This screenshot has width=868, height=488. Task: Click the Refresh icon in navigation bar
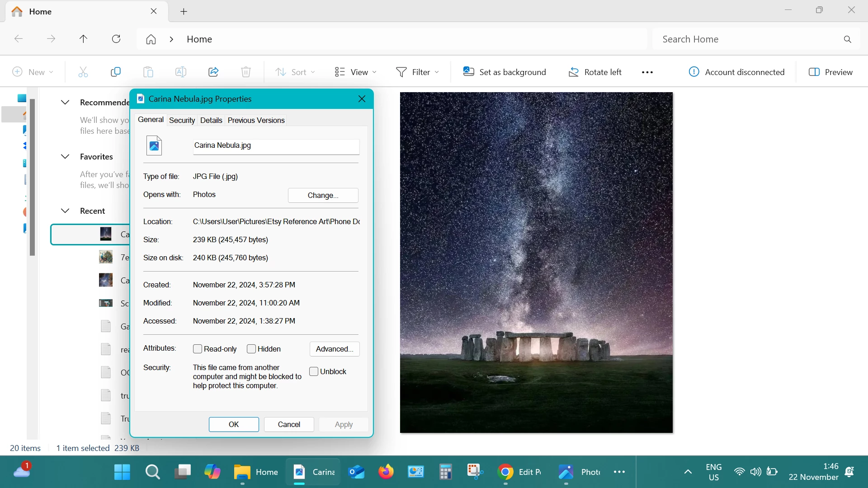point(116,39)
